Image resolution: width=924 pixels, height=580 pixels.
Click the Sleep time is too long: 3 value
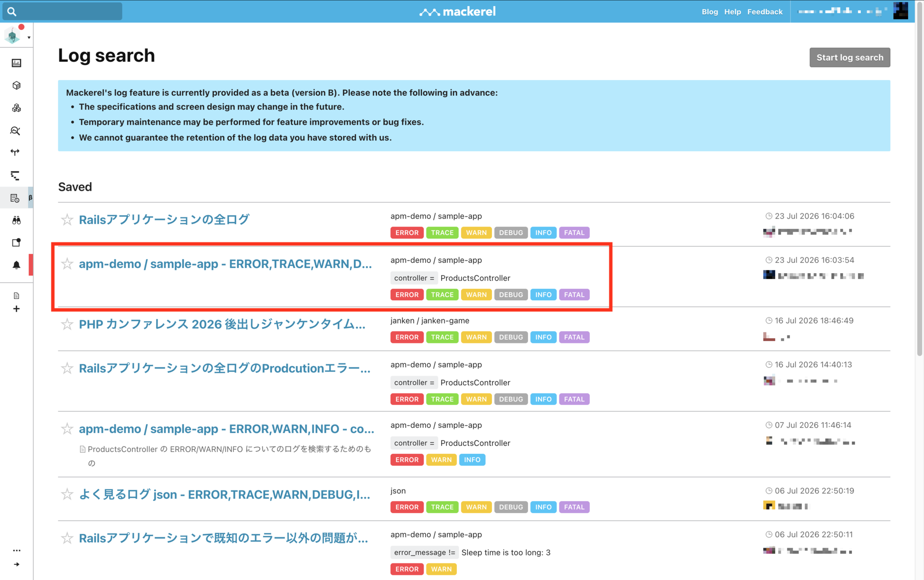506,553
